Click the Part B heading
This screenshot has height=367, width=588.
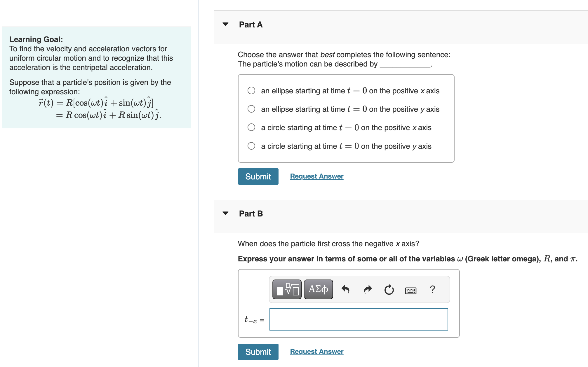click(x=250, y=213)
